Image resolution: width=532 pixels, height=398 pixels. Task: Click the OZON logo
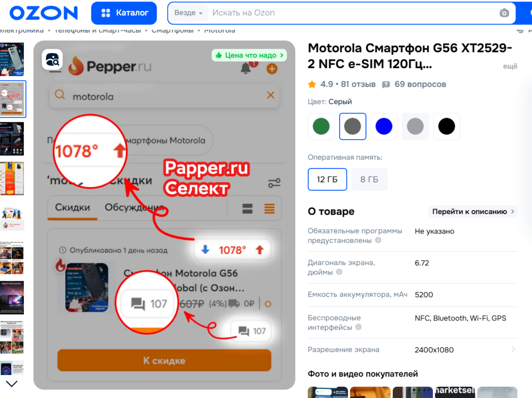click(44, 13)
